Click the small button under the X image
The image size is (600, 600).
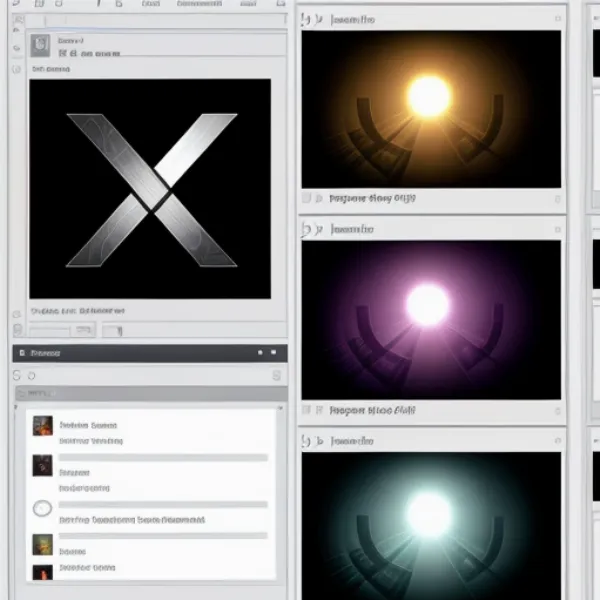115,330
